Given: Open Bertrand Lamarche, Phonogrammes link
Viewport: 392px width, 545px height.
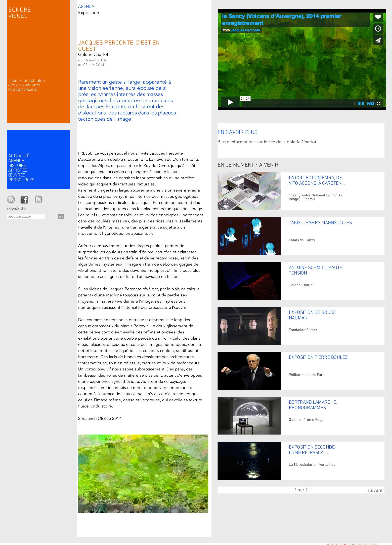Looking at the screenshot, I should 313,405.
